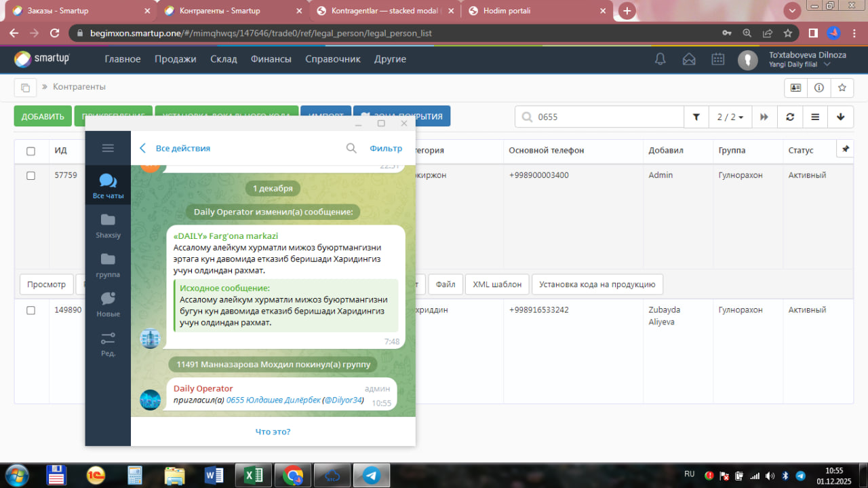Screen dimensions: 868x488
Task: Open the calendar icon in header
Action: (718, 59)
